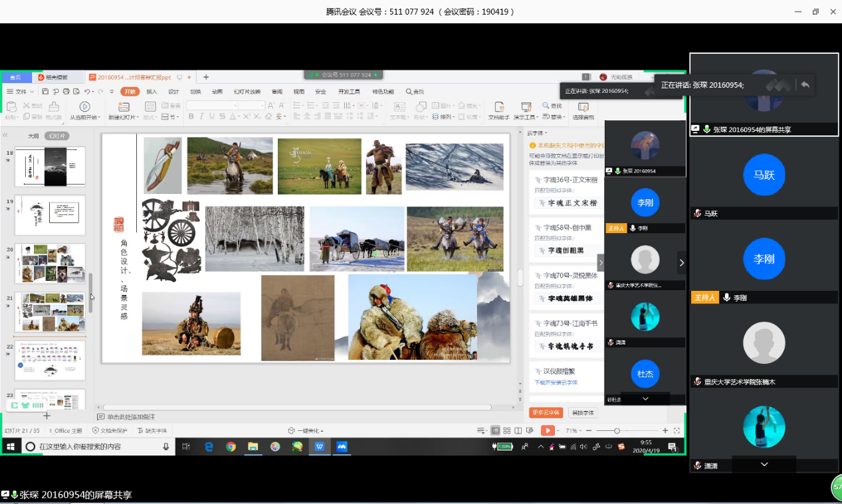Click the 新建幻灯片 new slide icon
Screen dimensions: 842x504
[x=122, y=106]
